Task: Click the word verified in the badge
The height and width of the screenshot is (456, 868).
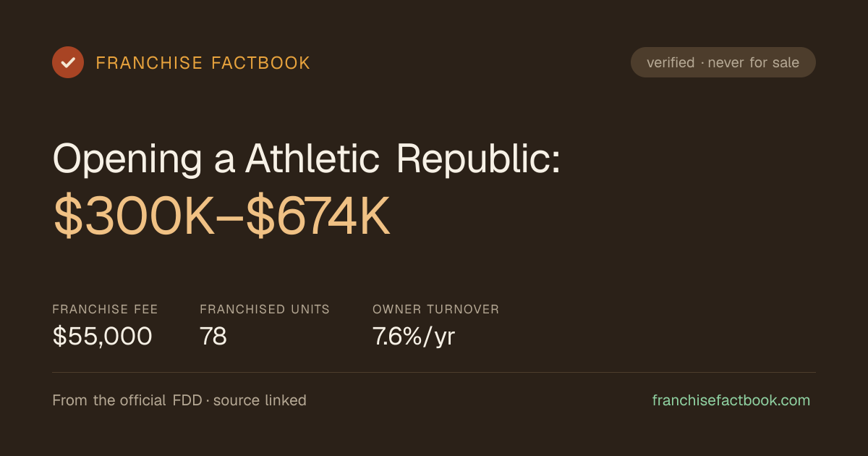Action: [x=671, y=62]
